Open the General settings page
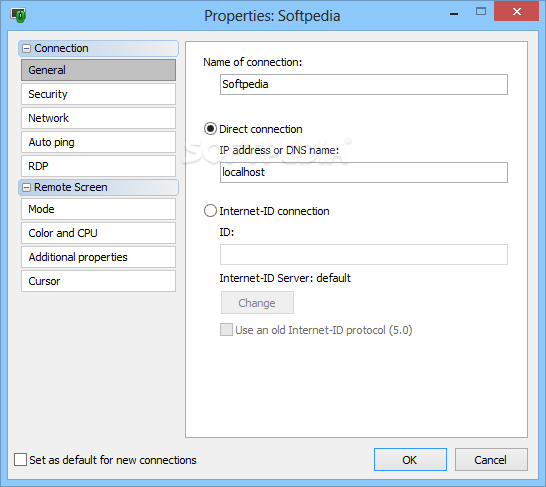546x487 pixels. click(x=98, y=70)
